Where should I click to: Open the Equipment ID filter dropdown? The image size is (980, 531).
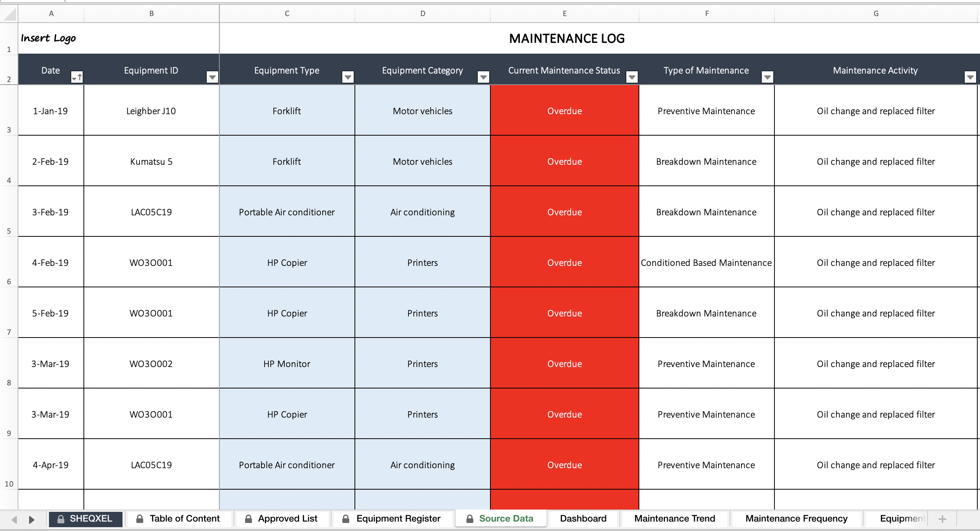coord(212,77)
